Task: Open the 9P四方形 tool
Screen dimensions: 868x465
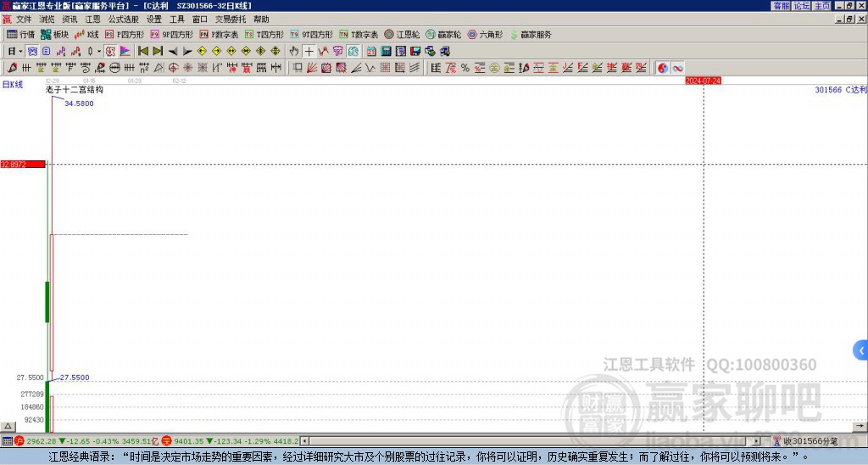Action: click(x=171, y=34)
